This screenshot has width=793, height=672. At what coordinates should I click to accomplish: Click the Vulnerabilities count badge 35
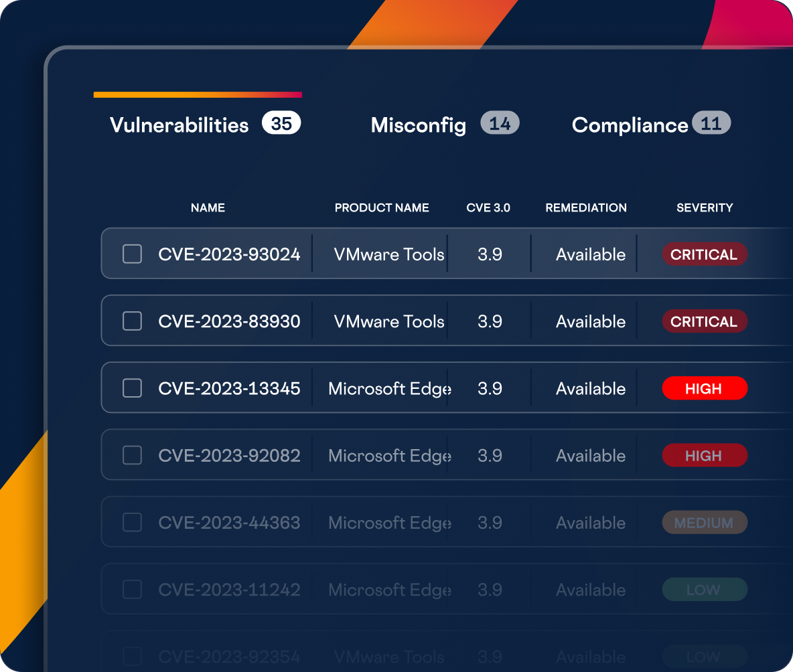(x=281, y=124)
